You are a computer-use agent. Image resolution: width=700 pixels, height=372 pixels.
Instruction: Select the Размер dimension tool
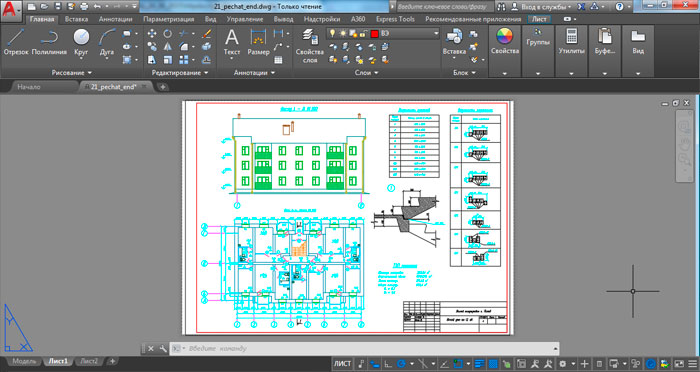coord(258,42)
